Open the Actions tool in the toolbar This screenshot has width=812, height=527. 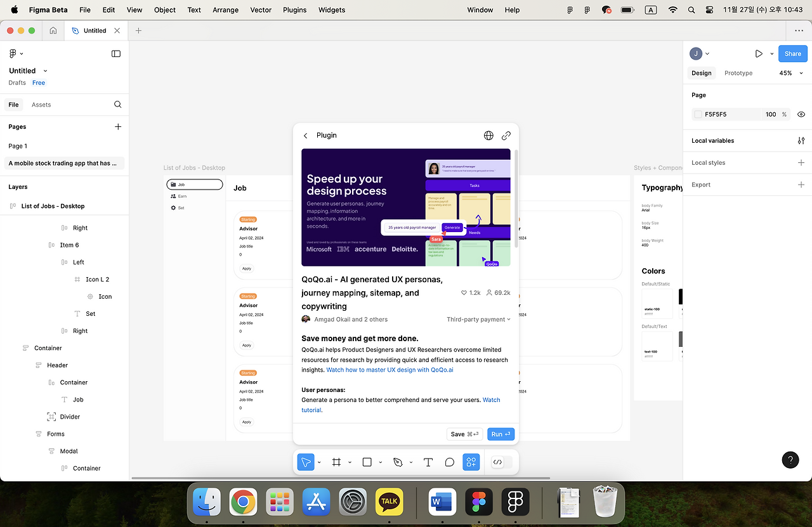pos(471,462)
